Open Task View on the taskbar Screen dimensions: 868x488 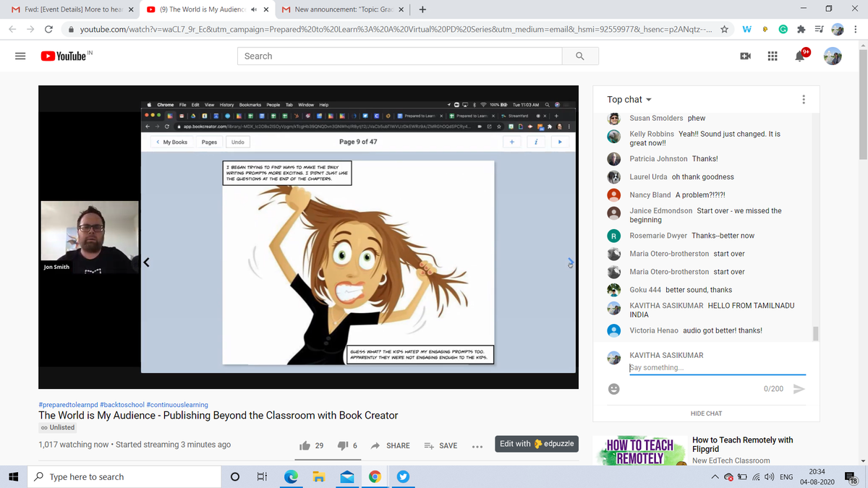[262, 476]
